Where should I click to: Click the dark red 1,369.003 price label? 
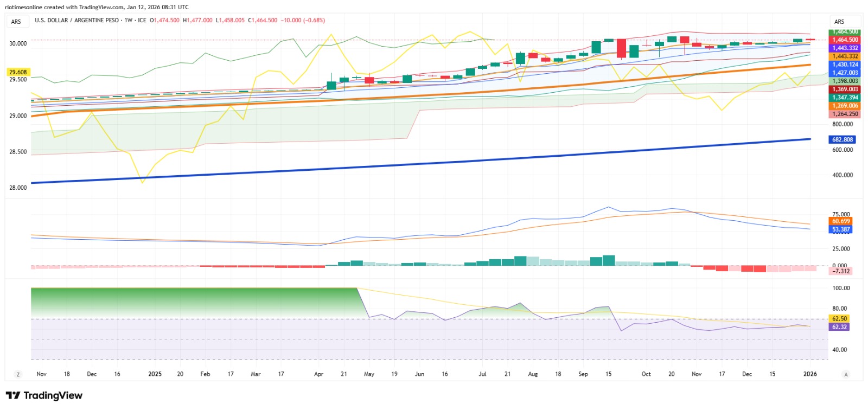pyautogui.click(x=845, y=89)
